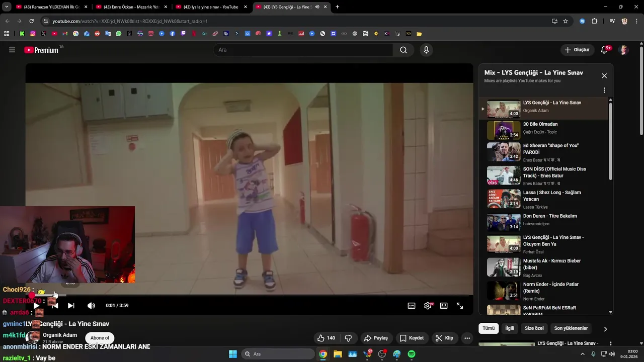644x362 pixels.
Task: Open the notifications bell
Action: (x=605, y=50)
